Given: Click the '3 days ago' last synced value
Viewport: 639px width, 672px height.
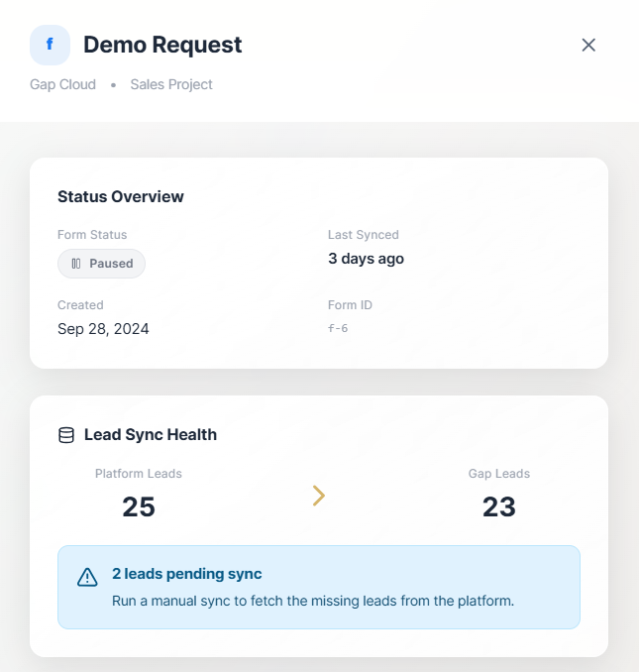Looking at the screenshot, I should (x=366, y=259).
